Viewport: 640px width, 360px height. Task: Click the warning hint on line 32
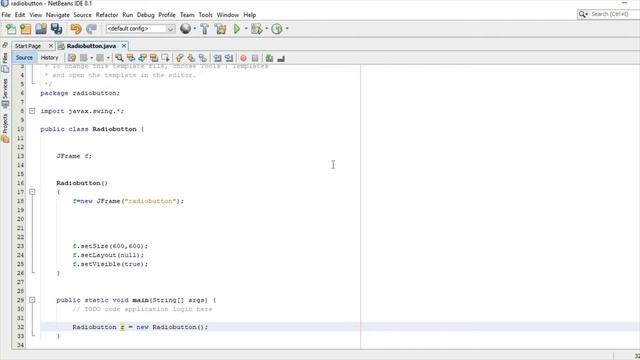122,327
